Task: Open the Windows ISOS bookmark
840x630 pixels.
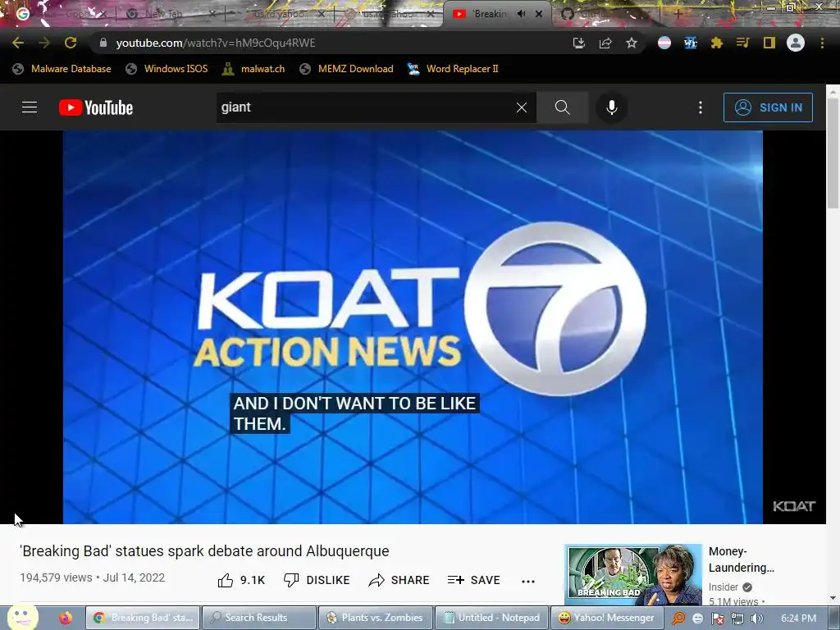Action: tap(167, 69)
